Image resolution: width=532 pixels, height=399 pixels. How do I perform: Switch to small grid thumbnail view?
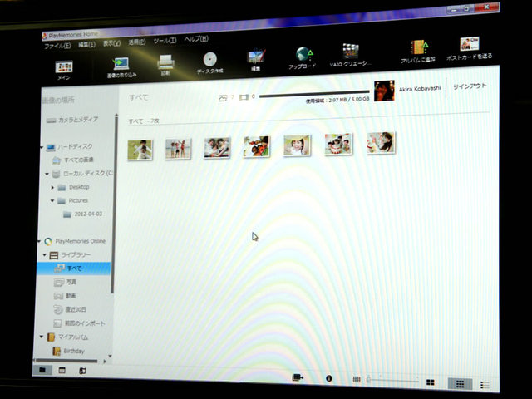click(x=460, y=384)
